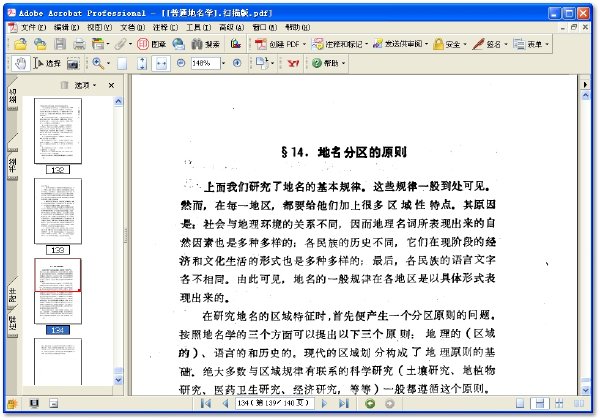Open the 高级 Advanced menu
This screenshot has width=600, height=420.
tap(231, 27)
